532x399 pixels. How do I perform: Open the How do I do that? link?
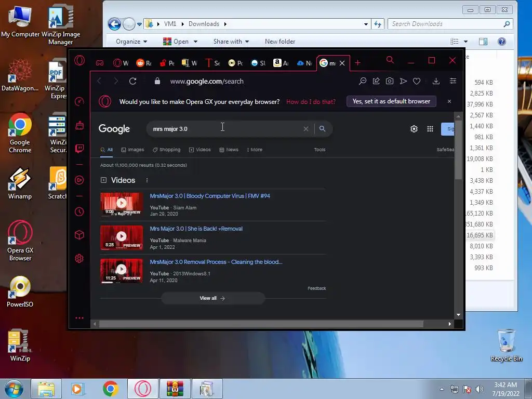coord(311,101)
